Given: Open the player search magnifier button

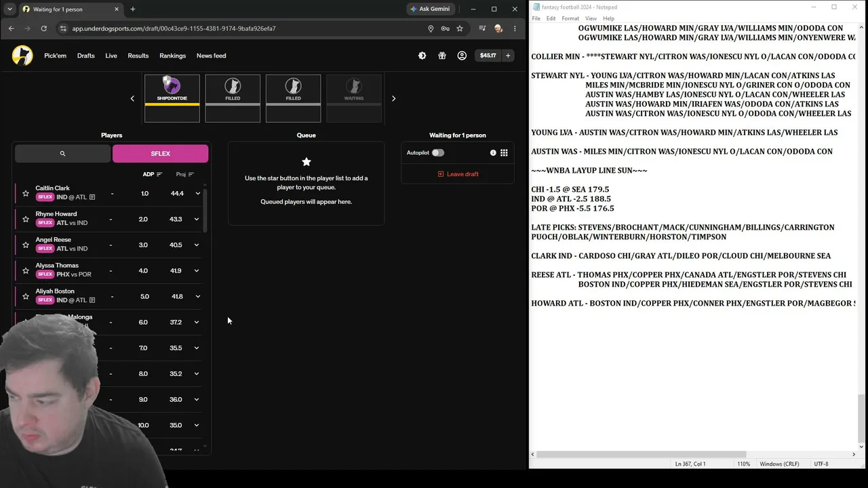Looking at the screenshot, I should [x=62, y=154].
